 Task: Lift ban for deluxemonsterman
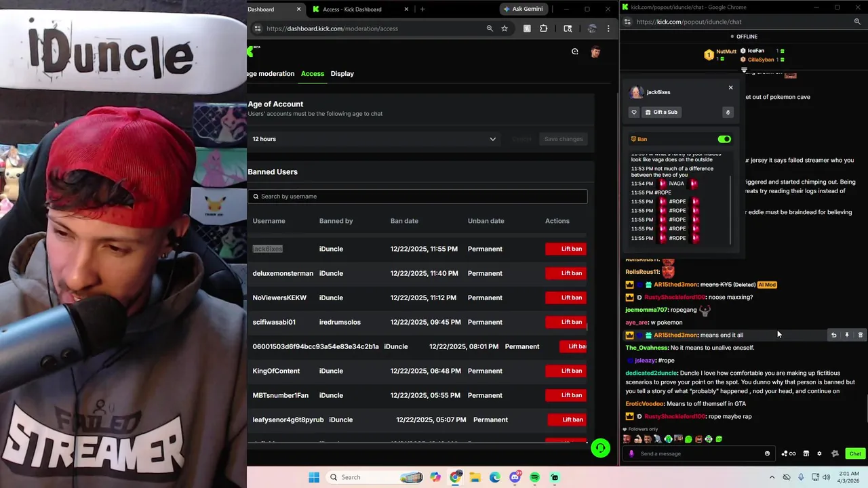[x=566, y=273]
